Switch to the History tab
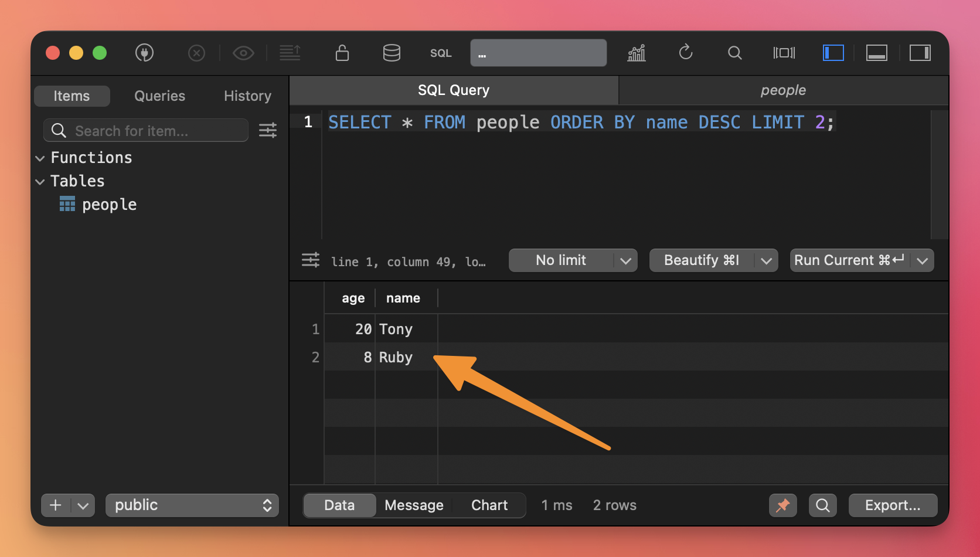This screenshot has width=980, height=557. (x=247, y=96)
